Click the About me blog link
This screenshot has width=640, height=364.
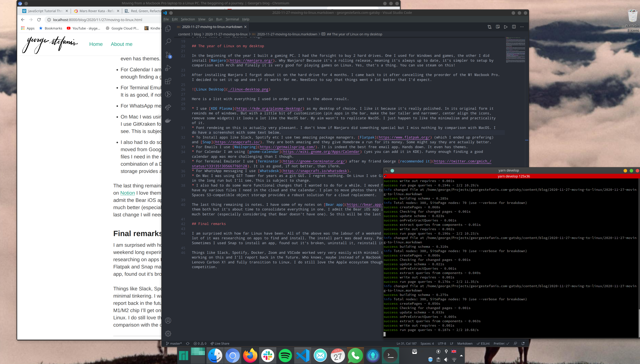(122, 44)
